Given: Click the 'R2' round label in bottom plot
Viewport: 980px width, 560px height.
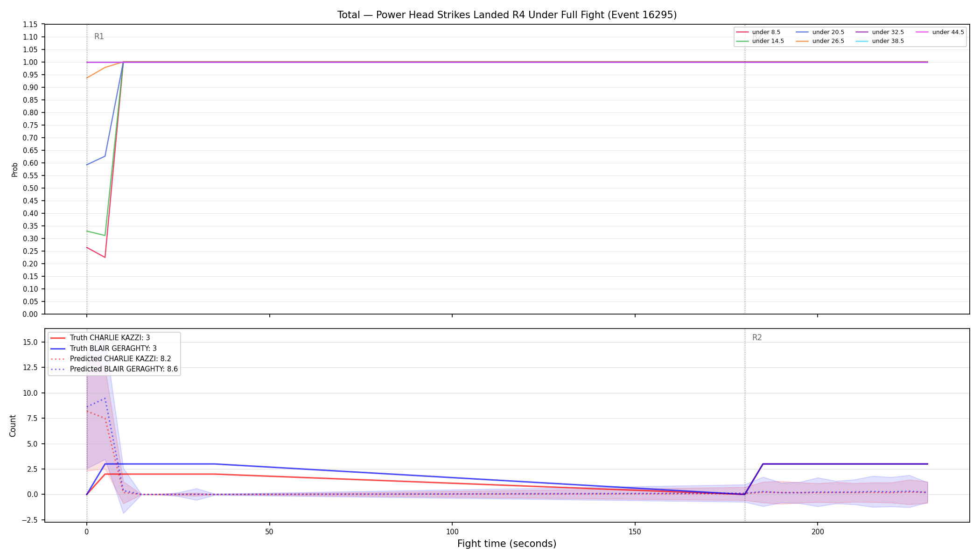Looking at the screenshot, I should (x=757, y=337).
